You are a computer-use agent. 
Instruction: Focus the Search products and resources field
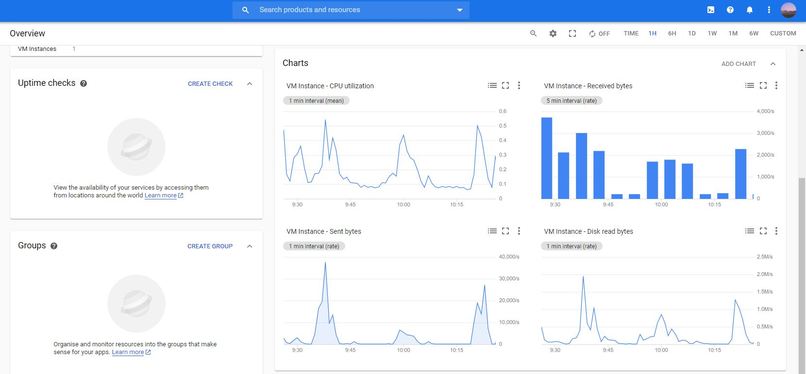pyautogui.click(x=351, y=10)
